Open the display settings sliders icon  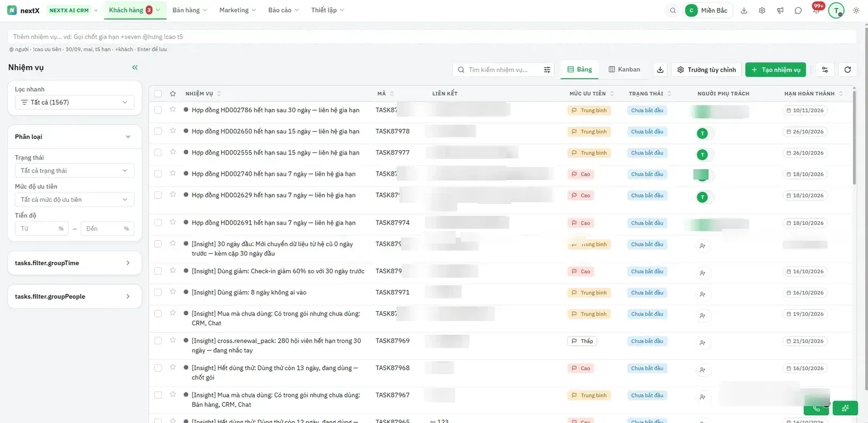[825, 69]
